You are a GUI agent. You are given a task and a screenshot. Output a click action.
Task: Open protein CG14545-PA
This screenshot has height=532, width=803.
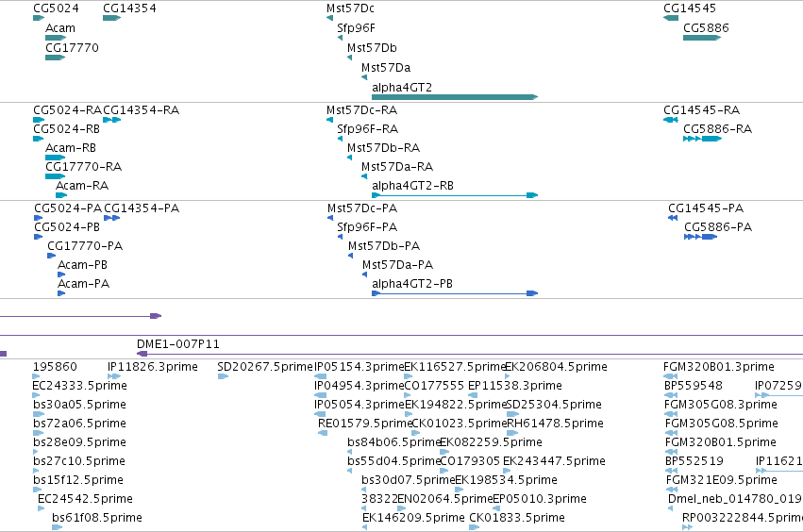[706, 208]
